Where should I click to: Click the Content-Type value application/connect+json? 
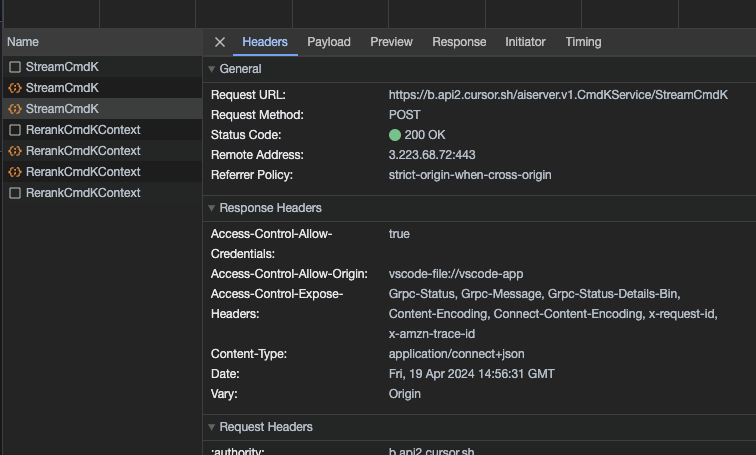[457, 354]
